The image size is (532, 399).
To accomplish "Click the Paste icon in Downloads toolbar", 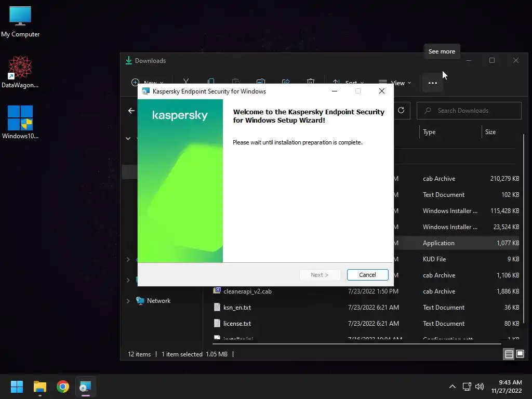I will [x=235, y=82].
